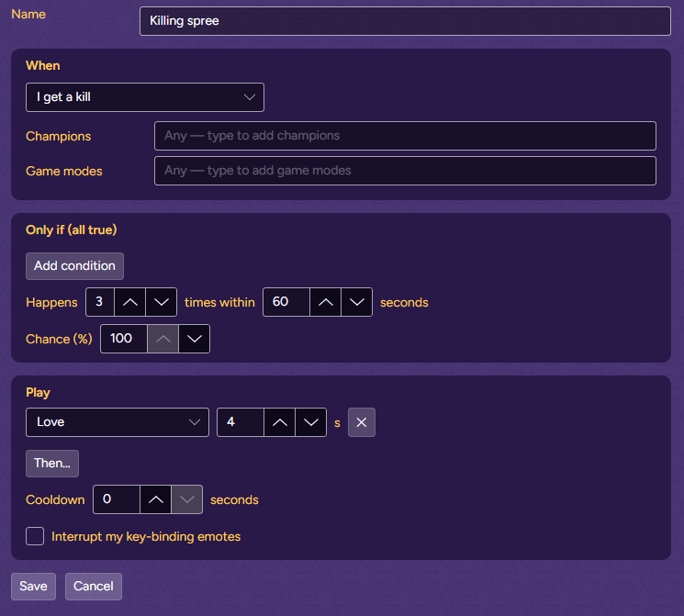This screenshot has width=684, height=616.
Task: Click the Name field containing Killing spree
Action: pyautogui.click(x=405, y=21)
